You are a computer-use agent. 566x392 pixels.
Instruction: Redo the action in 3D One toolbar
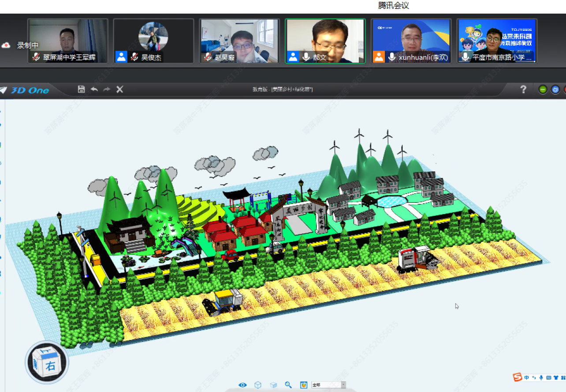(x=107, y=89)
